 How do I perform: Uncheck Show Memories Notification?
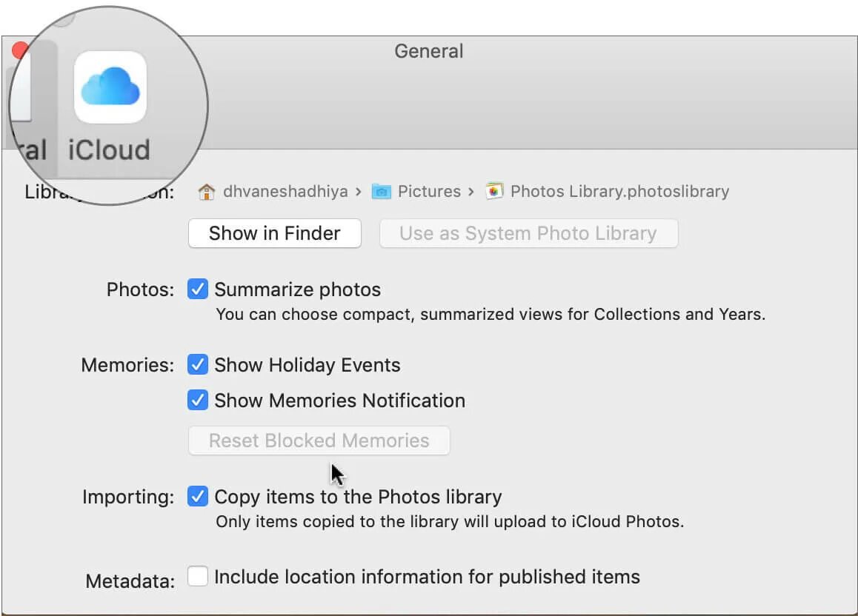coord(198,401)
